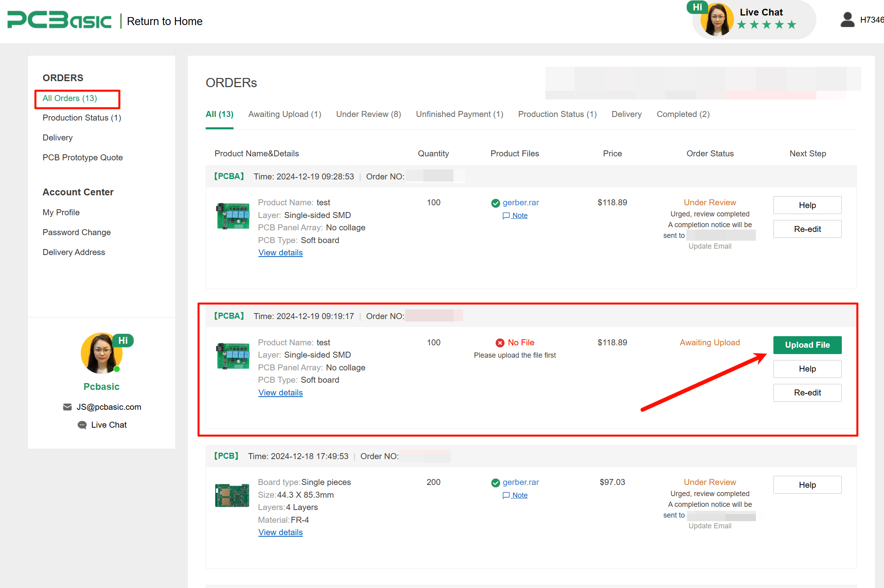Click the Pcbasic agent avatar in sidebar

[x=101, y=353]
